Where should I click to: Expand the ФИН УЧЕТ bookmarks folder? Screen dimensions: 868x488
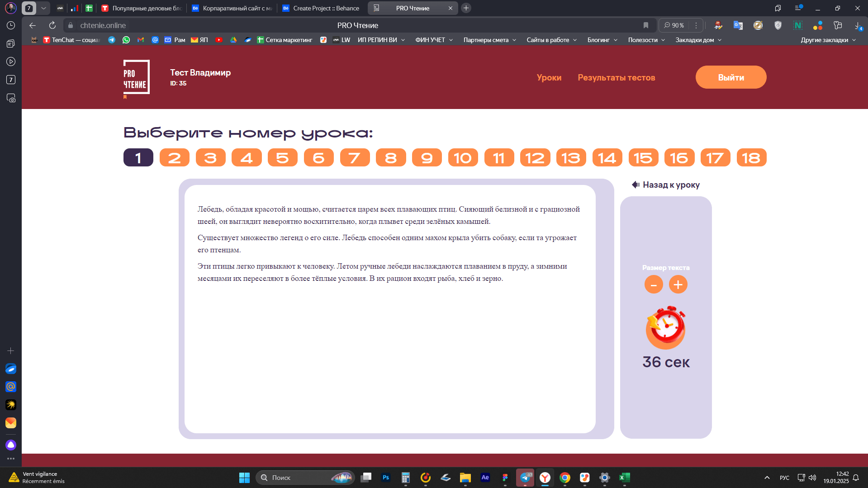(x=434, y=40)
